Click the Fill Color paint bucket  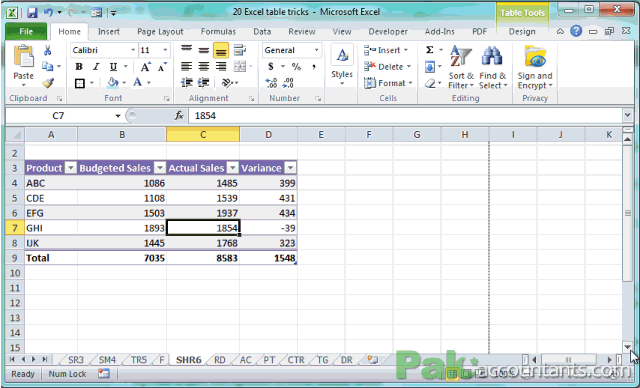pos(112,83)
